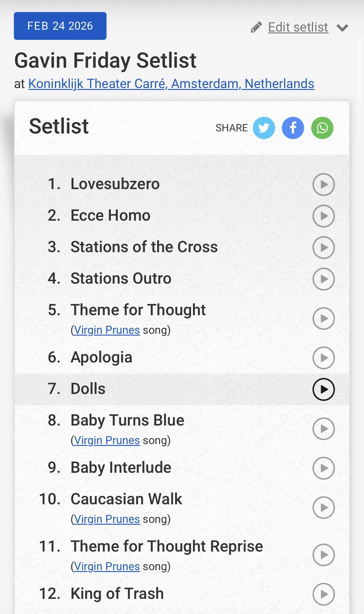Open the Edit setlist link

[298, 27]
